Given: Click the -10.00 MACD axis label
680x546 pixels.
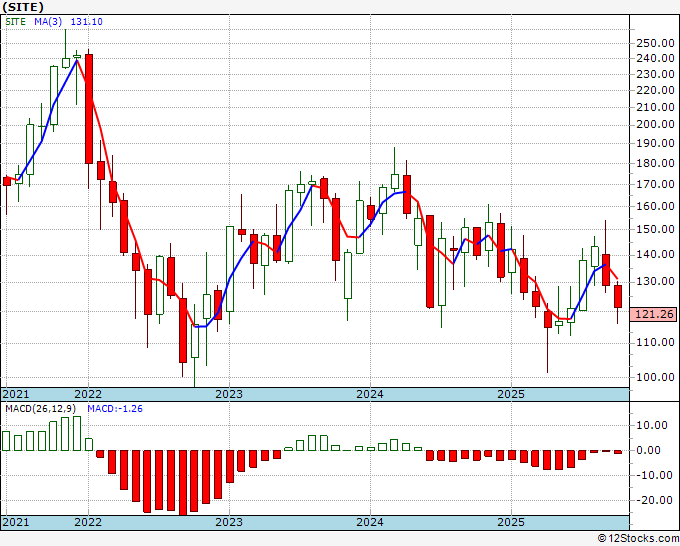Looking at the screenshot, I should 655,475.
